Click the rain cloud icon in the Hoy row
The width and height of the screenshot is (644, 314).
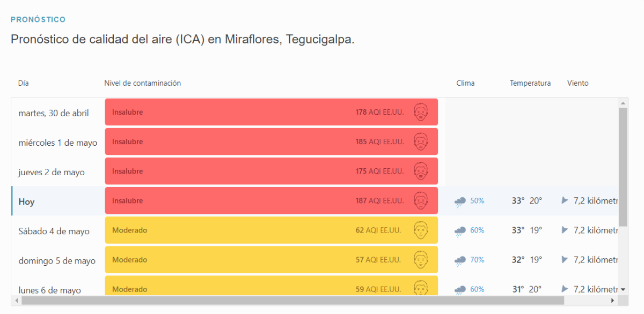(x=460, y=201)
